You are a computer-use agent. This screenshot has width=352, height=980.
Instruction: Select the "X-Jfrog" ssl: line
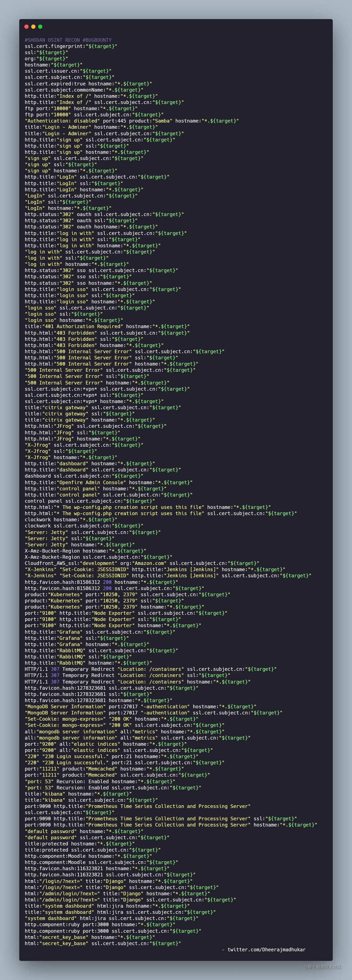click(61, 451)
